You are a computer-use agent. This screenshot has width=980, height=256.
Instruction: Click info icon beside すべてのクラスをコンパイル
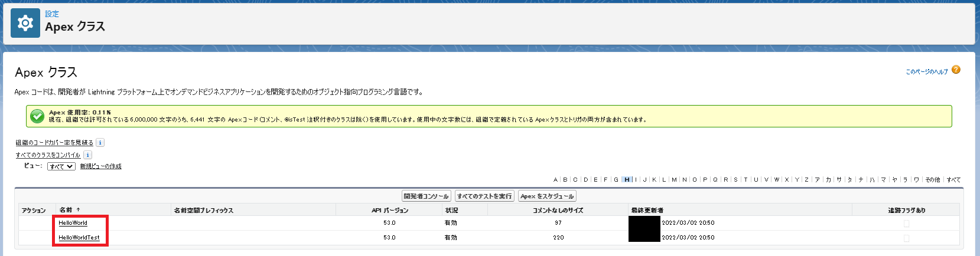88,155
